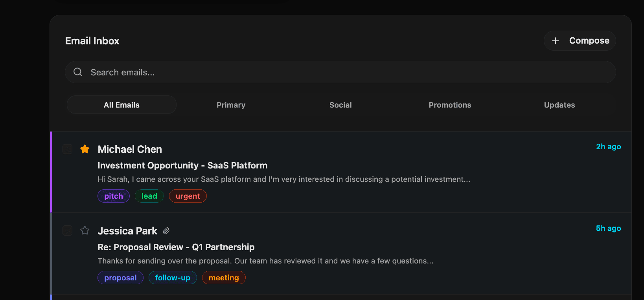Click the attachment paperclip beside Jessica Park
Viewport: 644px width, 300px height.
[166, 231]
